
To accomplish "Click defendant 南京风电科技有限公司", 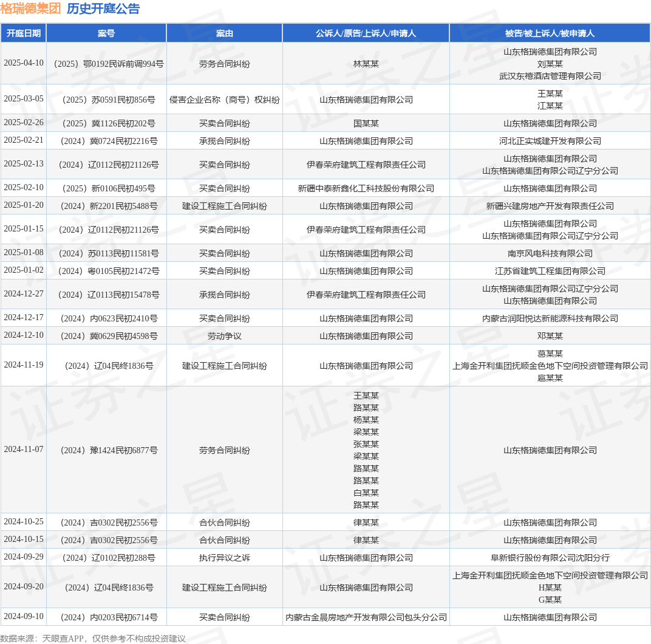I will point(550,253).
